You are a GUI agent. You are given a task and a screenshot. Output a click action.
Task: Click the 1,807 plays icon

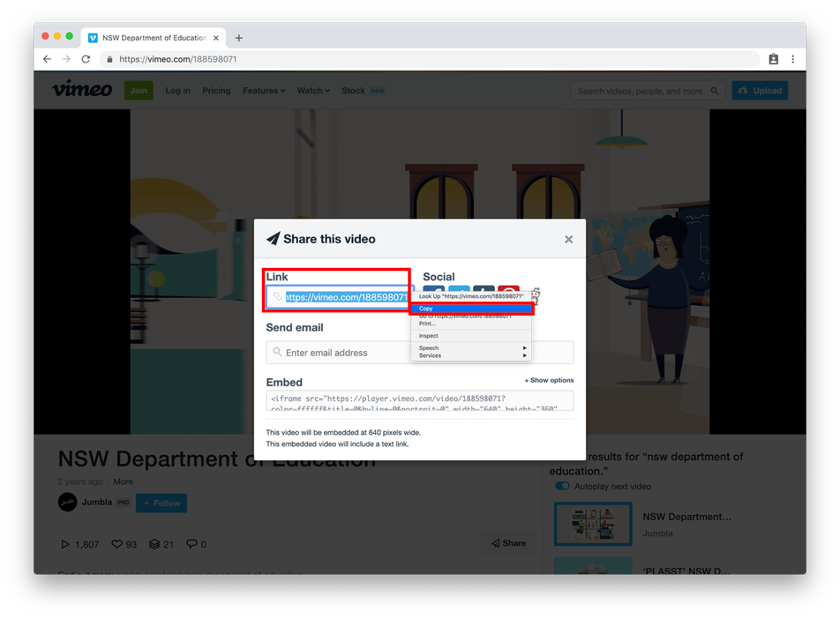65,544
